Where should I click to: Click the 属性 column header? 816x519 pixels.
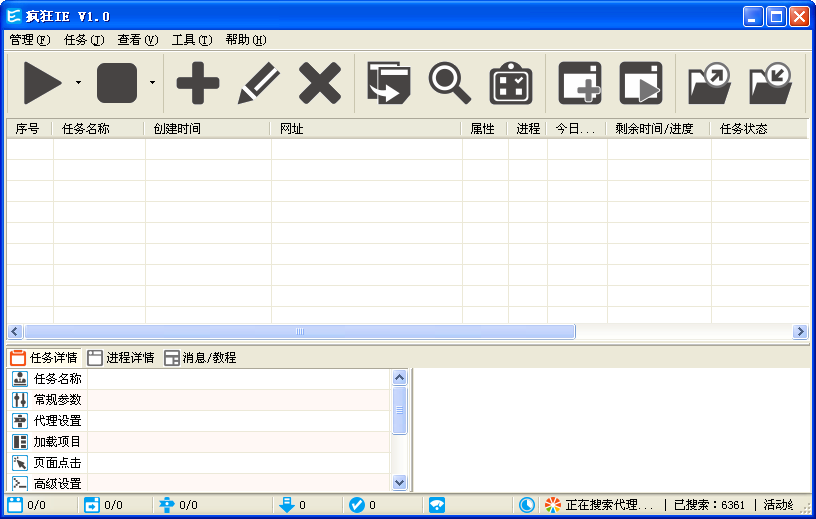(x=484, y=129)
